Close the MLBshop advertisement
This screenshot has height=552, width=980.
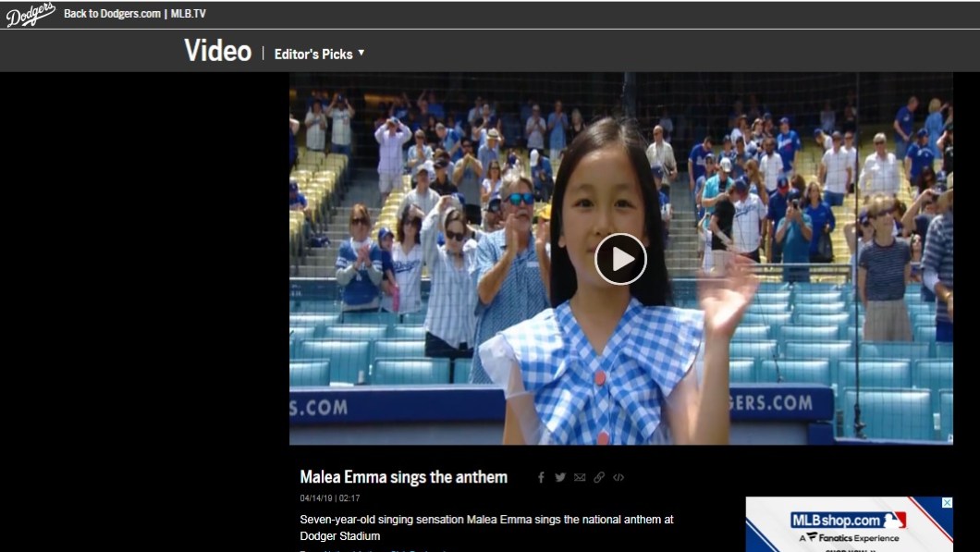pos(947,503)
